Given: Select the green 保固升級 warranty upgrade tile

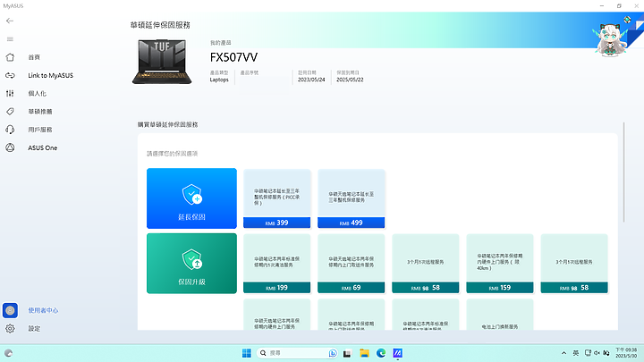Looking at the screenshot, I should pyautogui.click(x=191, y=264).
